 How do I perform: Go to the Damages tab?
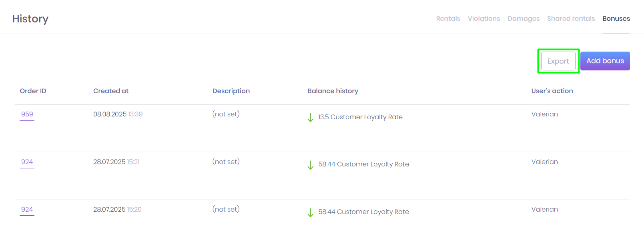pos(523,18)
